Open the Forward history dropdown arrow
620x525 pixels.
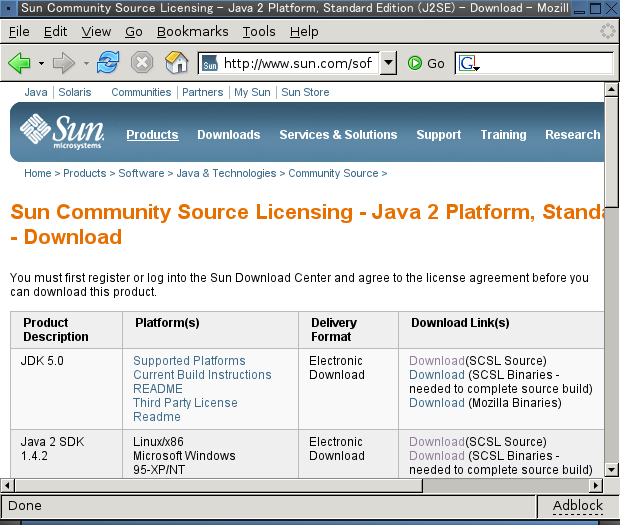click(86, 63)
